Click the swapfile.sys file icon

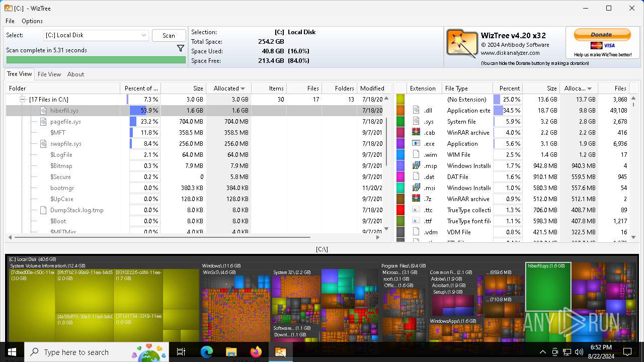(x=44, y=144)
